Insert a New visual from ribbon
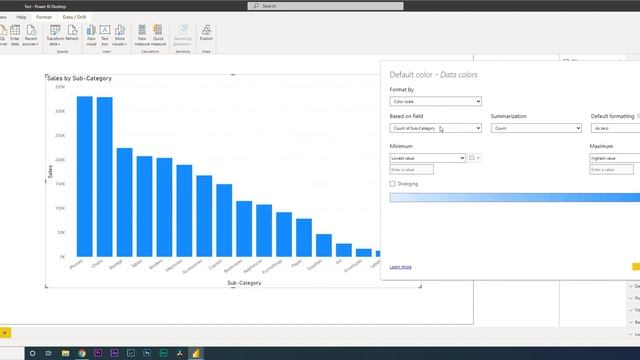The width and height of the screenshot is (640, 360). pos(91,35)
